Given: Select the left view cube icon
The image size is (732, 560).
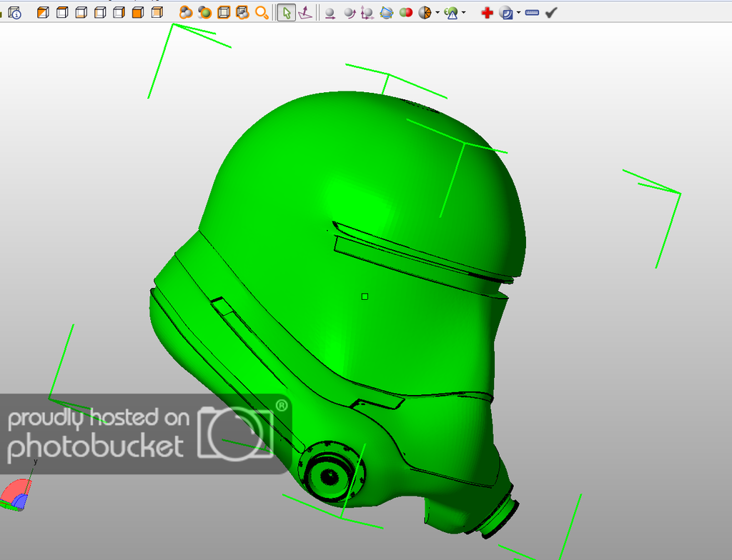Looking at the screenshot, I should (x=100, y=13).
